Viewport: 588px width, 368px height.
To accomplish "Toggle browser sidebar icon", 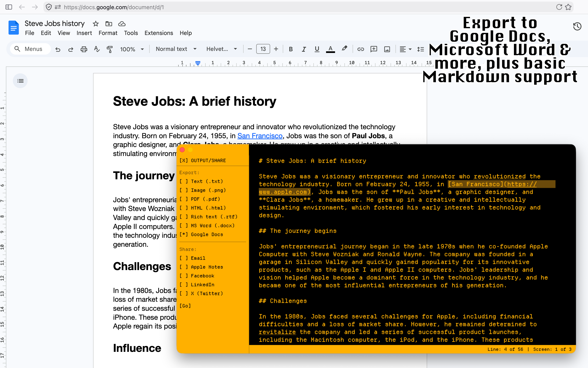I will [x=9, y=7].
